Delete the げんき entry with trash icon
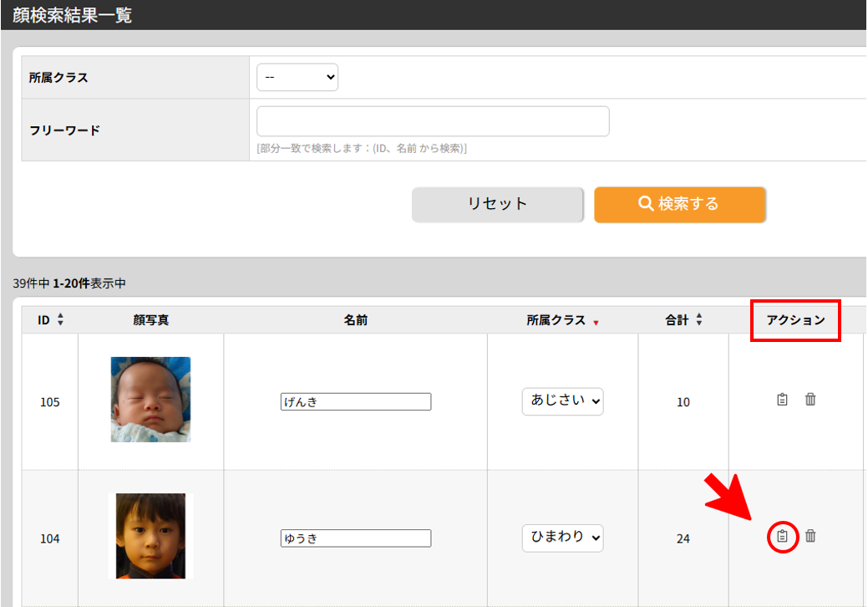The image size is (868, 607). click(x=810, y=400)
